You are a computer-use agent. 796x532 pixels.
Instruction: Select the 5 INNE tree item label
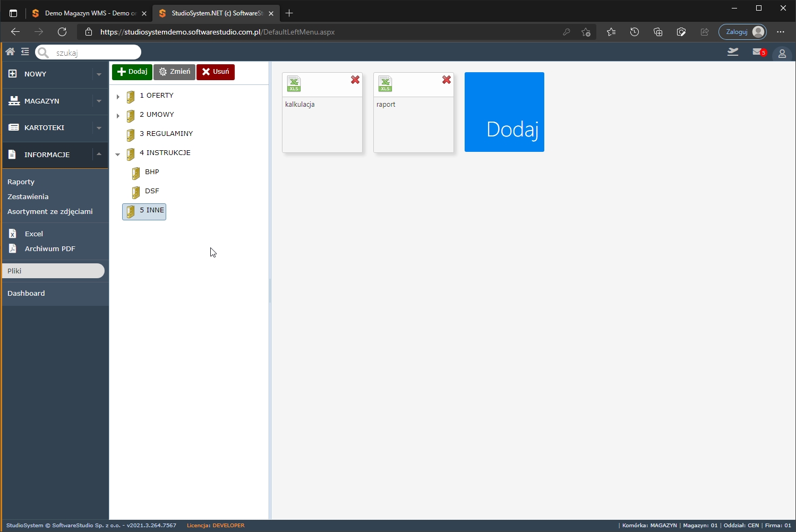[x=152, y=210]
